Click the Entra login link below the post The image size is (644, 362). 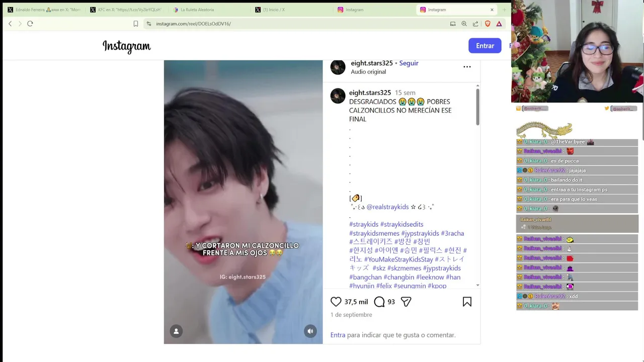click(x=338, y=335)
